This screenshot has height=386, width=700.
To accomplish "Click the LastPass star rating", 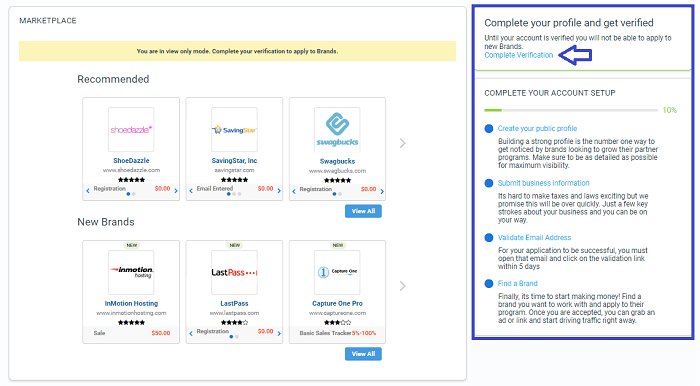I will (x=234, y=322).
